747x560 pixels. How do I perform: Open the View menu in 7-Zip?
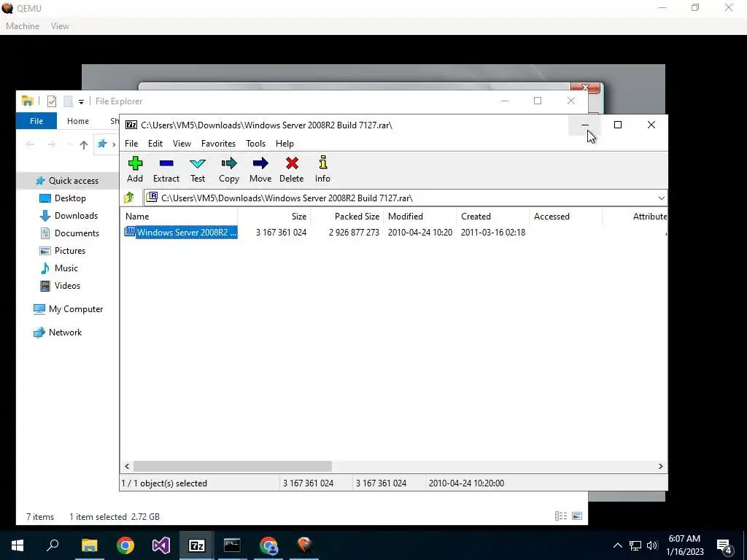182,144
